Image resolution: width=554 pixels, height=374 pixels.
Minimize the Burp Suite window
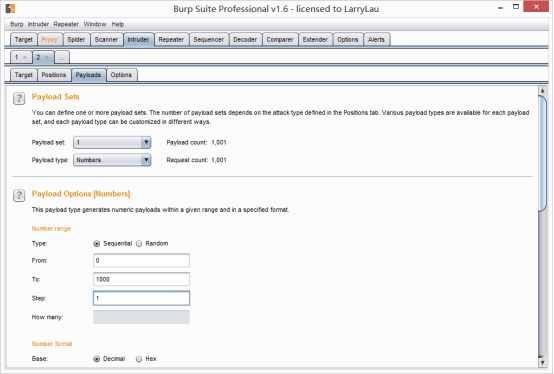coord(500,7)
